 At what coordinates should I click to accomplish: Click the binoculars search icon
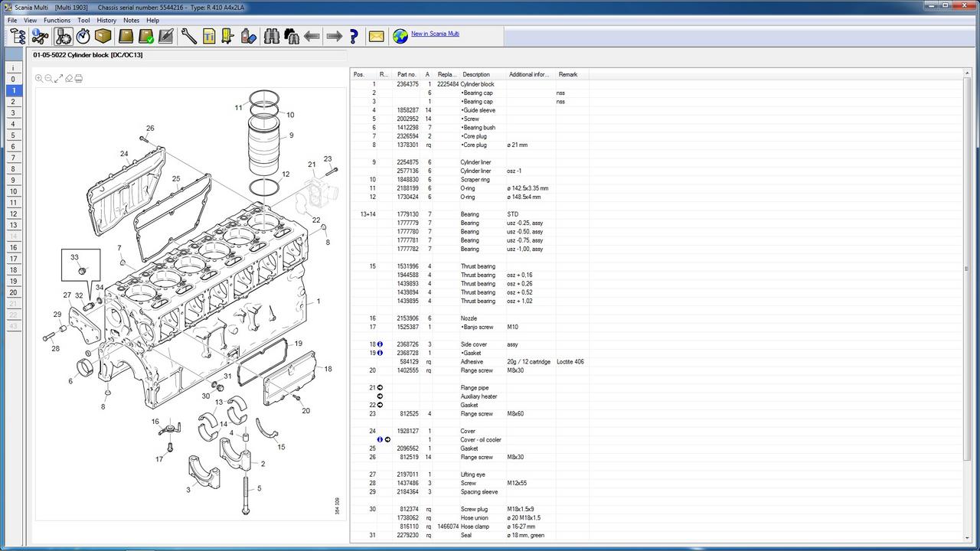coord(272,36)
